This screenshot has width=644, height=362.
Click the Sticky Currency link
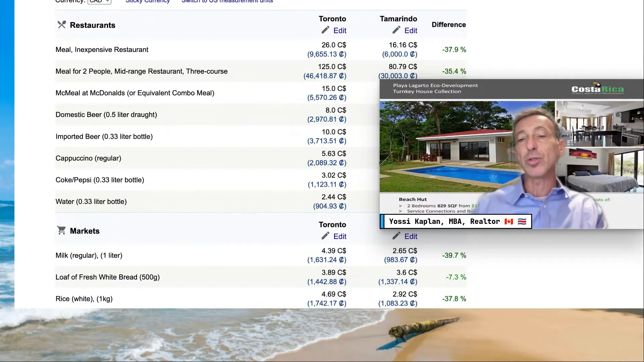pos(148,1)
